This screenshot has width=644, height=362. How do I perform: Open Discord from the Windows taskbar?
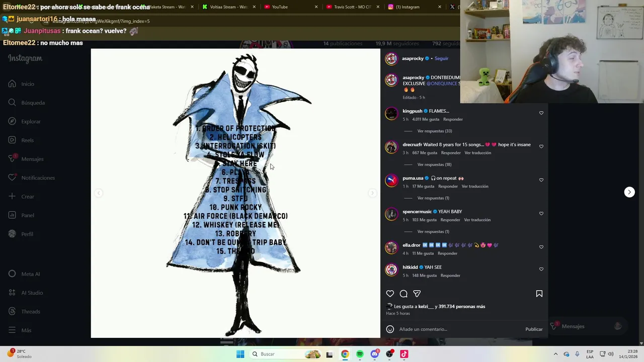(x=374, y=354)
